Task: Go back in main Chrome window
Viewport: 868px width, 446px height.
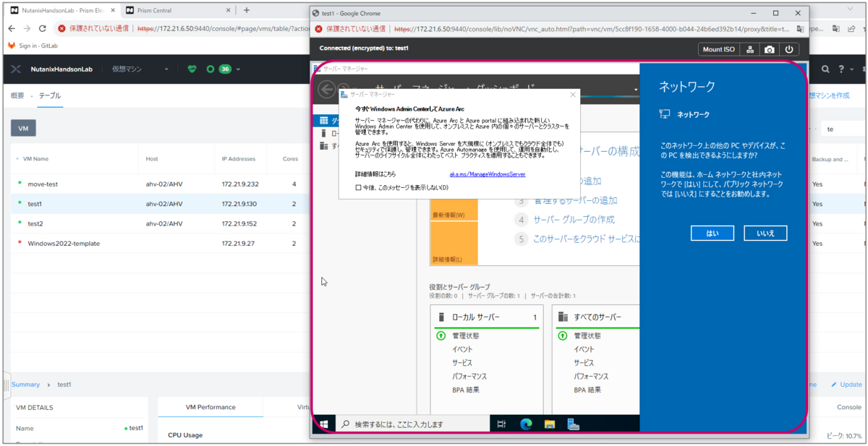Action: point(12,28)
